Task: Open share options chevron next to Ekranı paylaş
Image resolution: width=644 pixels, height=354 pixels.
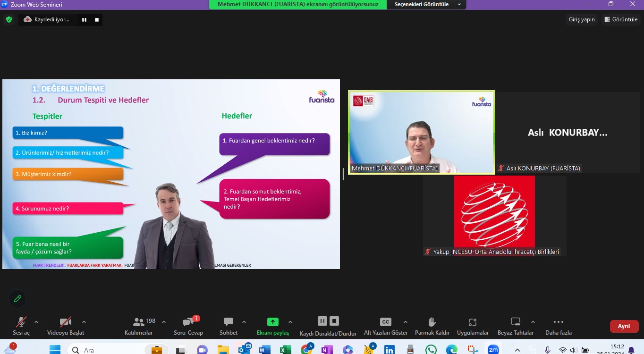Action: (x=290, y=322)
